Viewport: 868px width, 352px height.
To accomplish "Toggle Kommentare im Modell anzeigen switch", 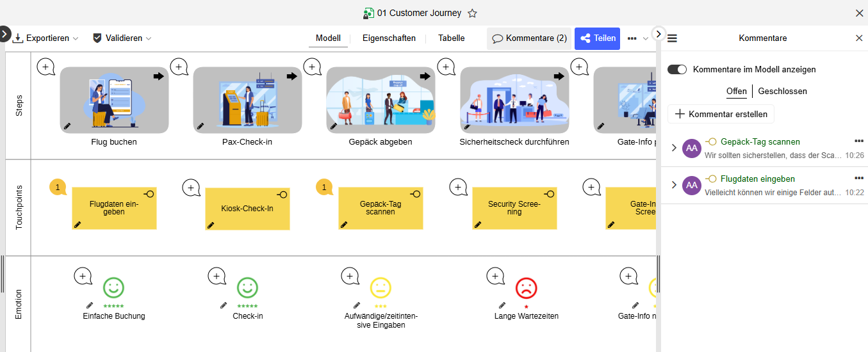I will tap(677, 69).
